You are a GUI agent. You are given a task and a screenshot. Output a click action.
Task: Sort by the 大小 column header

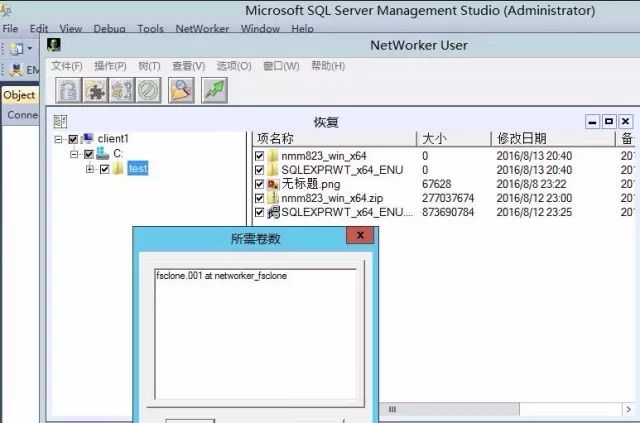coord(454,138)
